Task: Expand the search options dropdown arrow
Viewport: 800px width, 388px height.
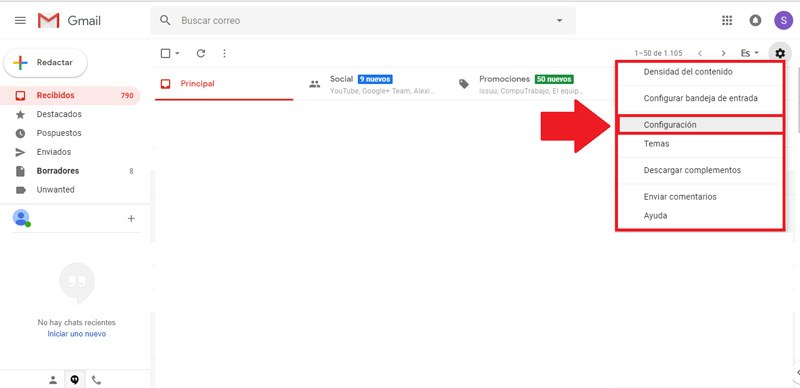Action: click(x=559, y=20)
